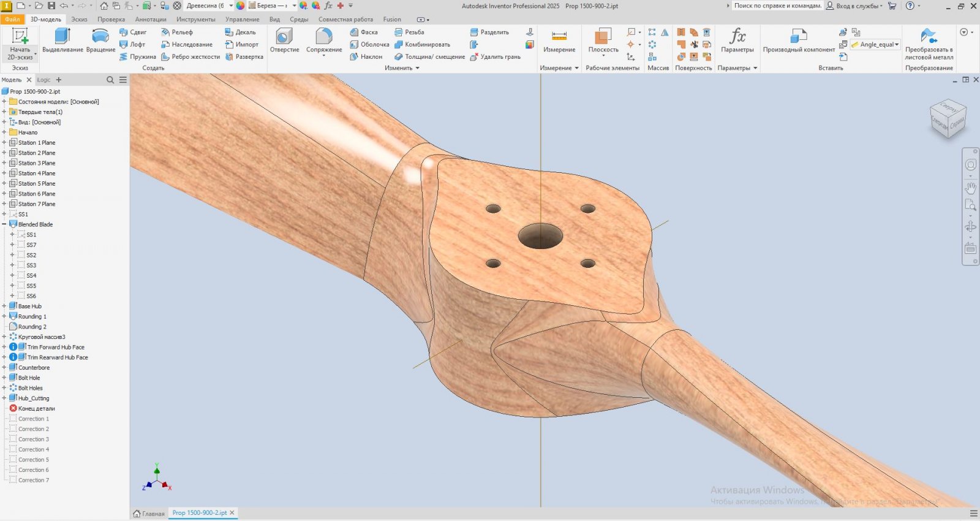
Task: Choose the Сдвиг sweep tool
Action: (133, 32)
